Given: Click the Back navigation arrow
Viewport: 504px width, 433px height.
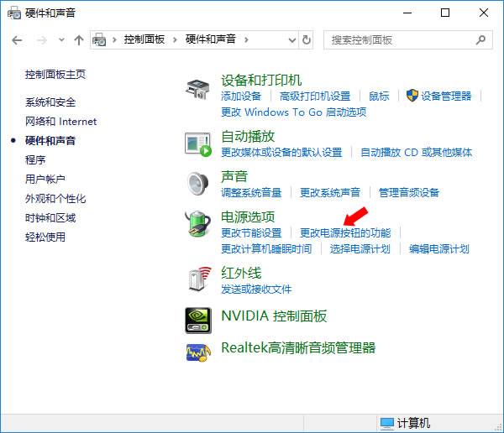Looking at the screenshot, I should 17,40.
